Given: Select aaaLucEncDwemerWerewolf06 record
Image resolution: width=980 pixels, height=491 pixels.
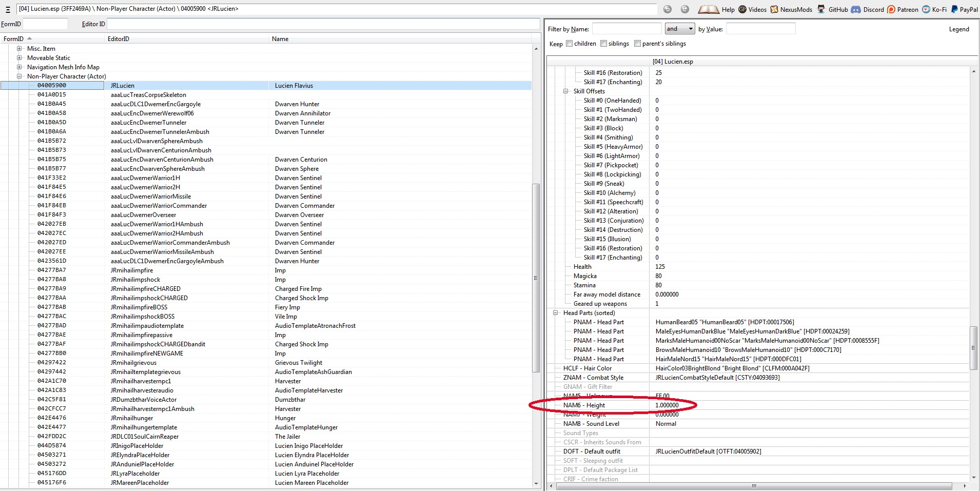Looking at the screenshot, I should coord(266,113).
